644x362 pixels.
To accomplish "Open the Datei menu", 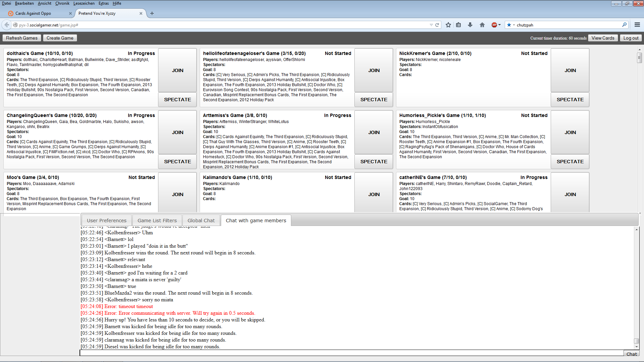I will tap(6, 3).
